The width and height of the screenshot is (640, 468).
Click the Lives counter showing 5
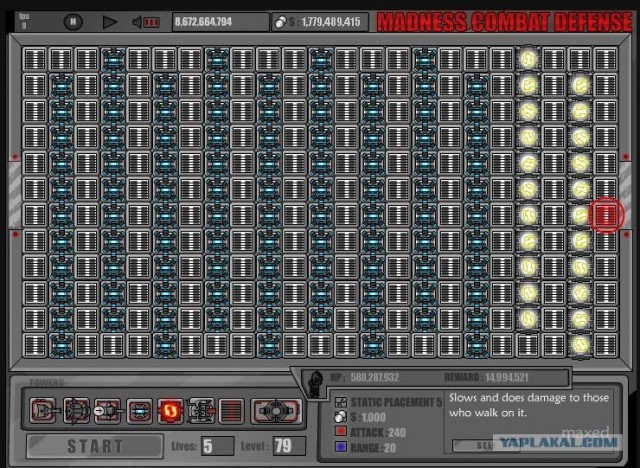218,446
